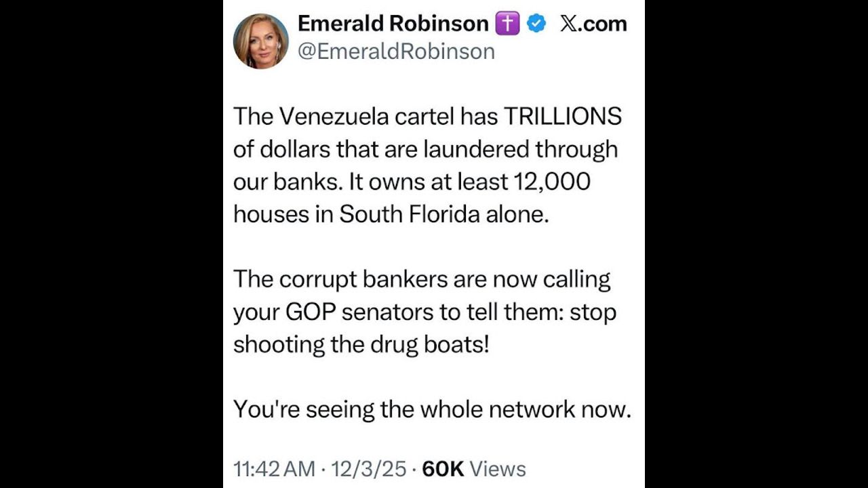Click the word TRILLIONS in the tweet
This screenshot has height=488, width=868.
[562, 117]
